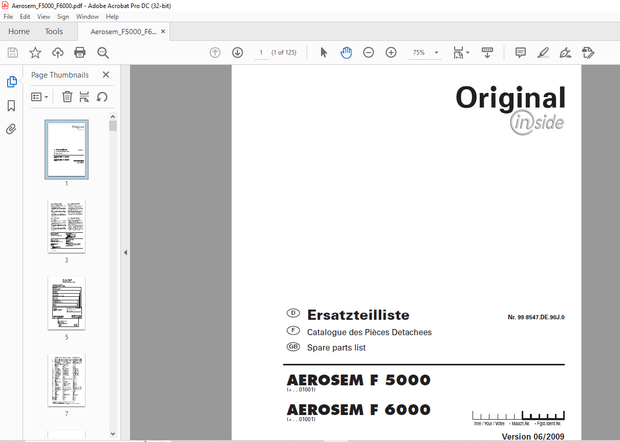Image resolution: width=620 pixels, height=442 pixels.
Task: Switch to the Tools tab
Action: point(54,31)
